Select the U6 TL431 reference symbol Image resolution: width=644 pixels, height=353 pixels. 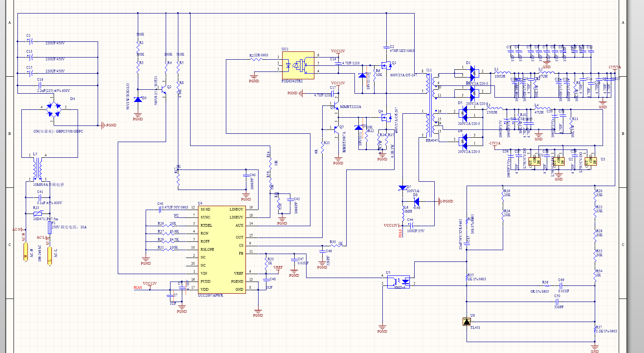pyautogui.click(x=467, y=322)
